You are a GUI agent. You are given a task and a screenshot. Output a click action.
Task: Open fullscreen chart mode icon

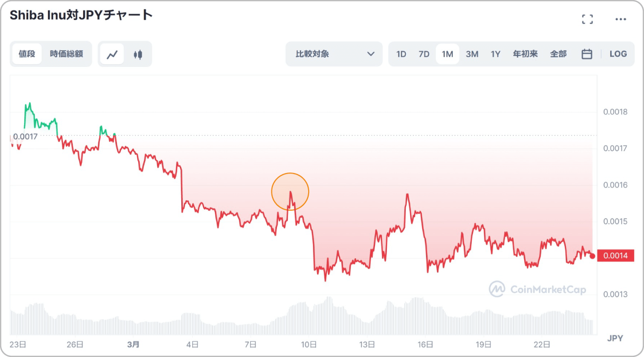coord(588,19)
